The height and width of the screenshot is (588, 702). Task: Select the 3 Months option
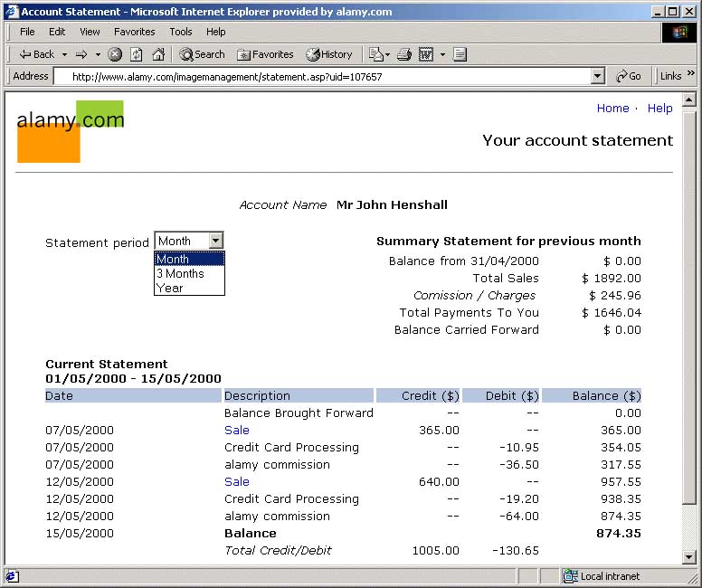pos(180,273)
